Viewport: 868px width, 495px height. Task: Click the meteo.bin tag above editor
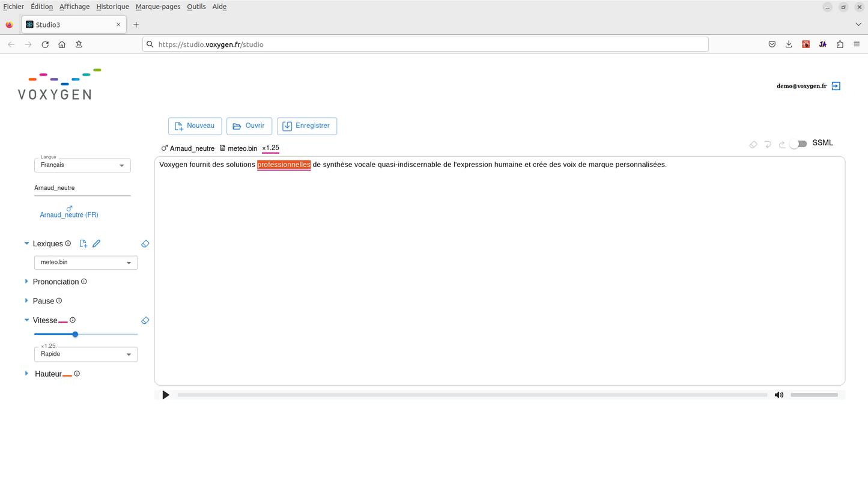point(238,148)
